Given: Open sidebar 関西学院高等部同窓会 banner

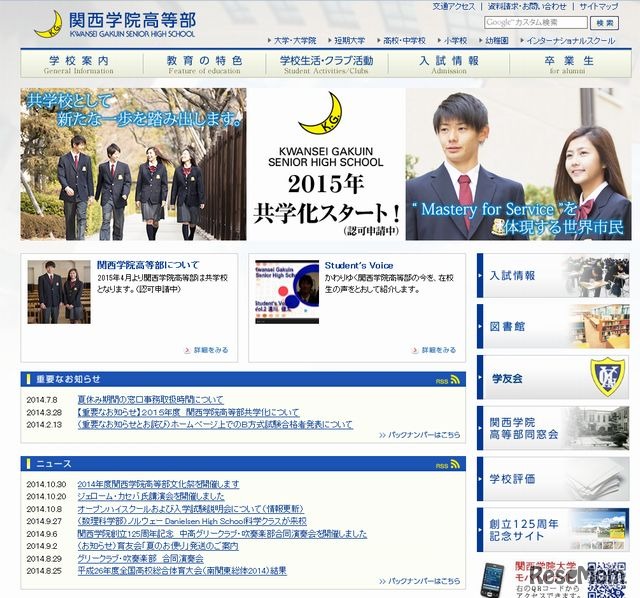Looking at the screenshot, I should [x=553, y=428].
